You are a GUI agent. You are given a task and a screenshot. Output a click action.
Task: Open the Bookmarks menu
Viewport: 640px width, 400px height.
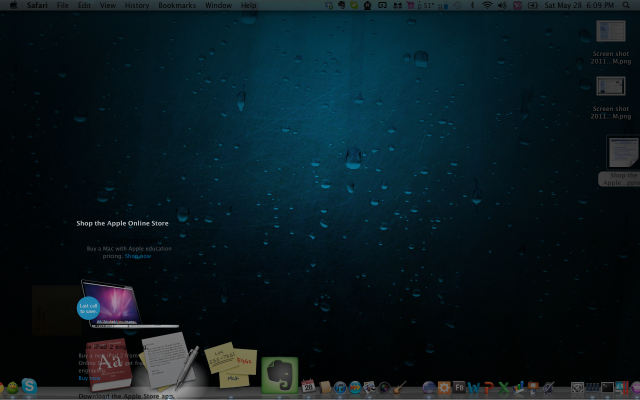click(x=177, y=5)
